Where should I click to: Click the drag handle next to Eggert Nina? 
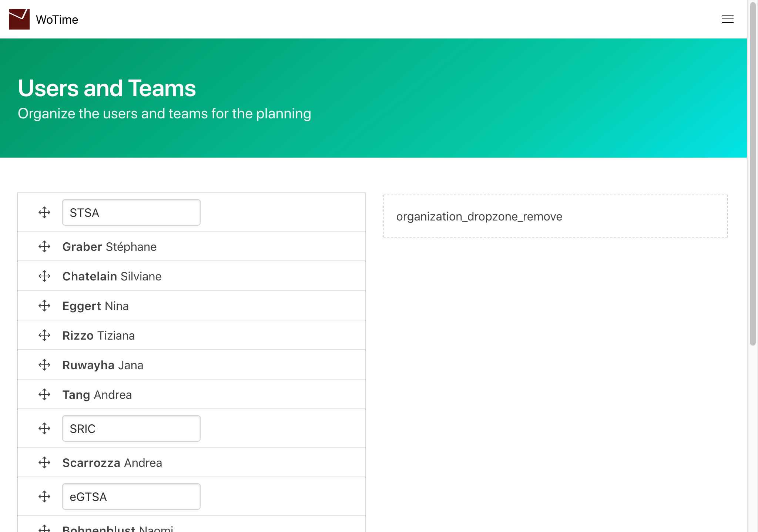(44, 306)
